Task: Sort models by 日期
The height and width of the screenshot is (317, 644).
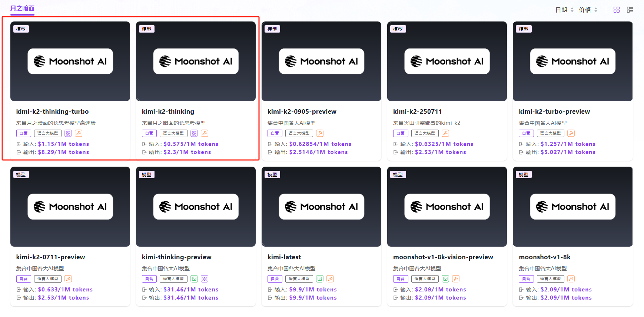Action: click(564, 10)
